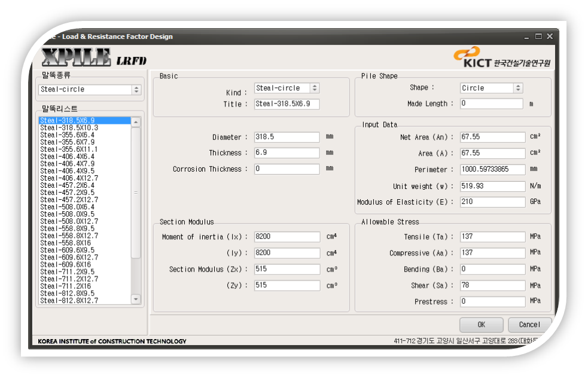Click the Made Length input field
This screenshot has width=588, height=378.
point(492,103)
